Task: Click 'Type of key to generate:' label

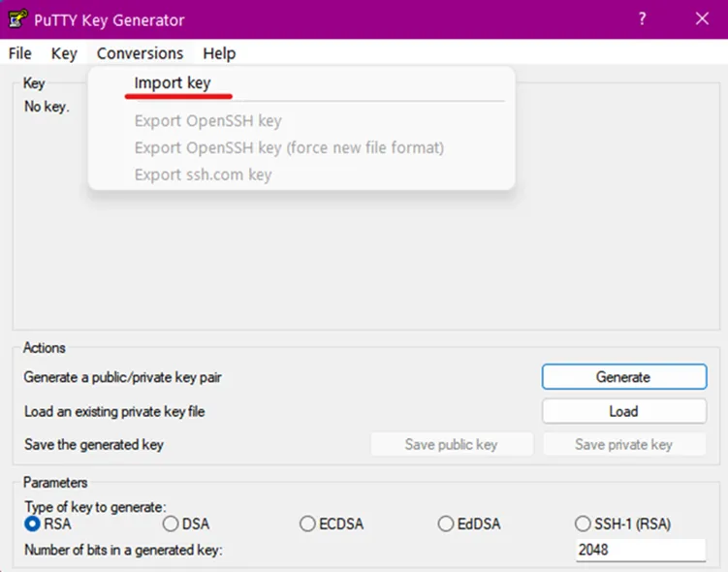Action: (x=95, y=506)
